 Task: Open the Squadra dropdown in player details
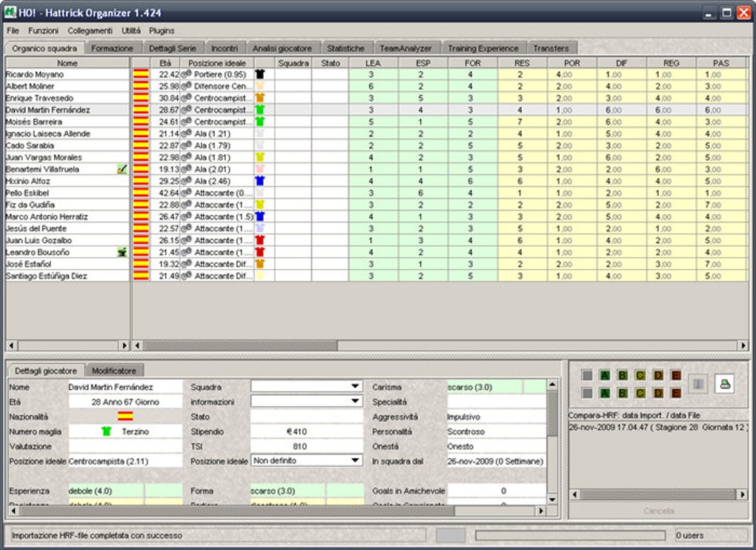307,387
